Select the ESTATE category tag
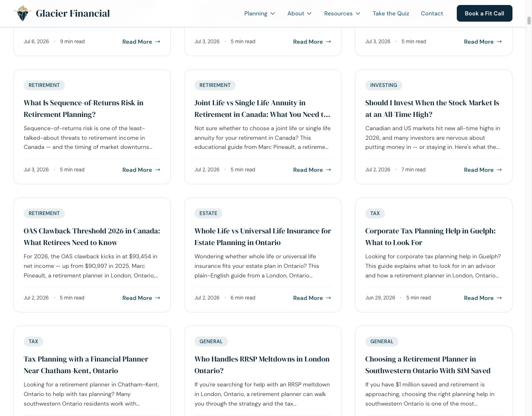Screen dimensions: 532x416 (208, 213)
